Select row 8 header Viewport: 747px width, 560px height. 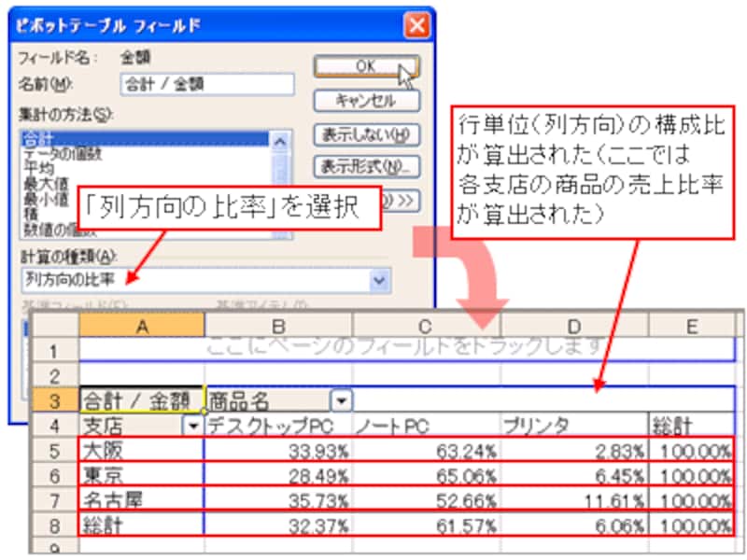[x=54, y=525]
